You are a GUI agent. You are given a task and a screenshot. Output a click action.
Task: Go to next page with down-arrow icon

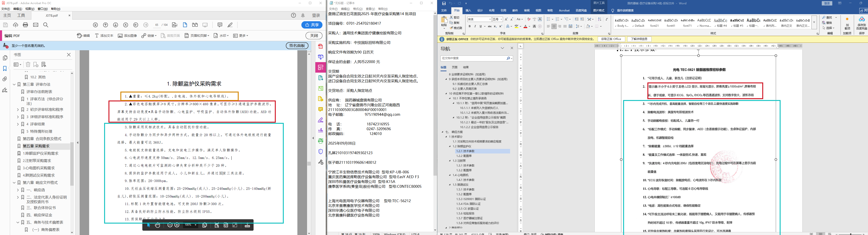point(116,25)
